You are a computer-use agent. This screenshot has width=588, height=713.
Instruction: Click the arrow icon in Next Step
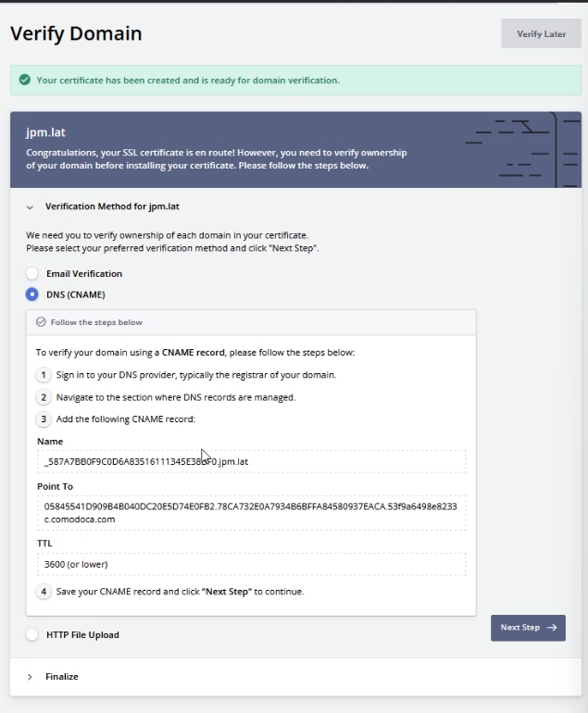point(552,628)
